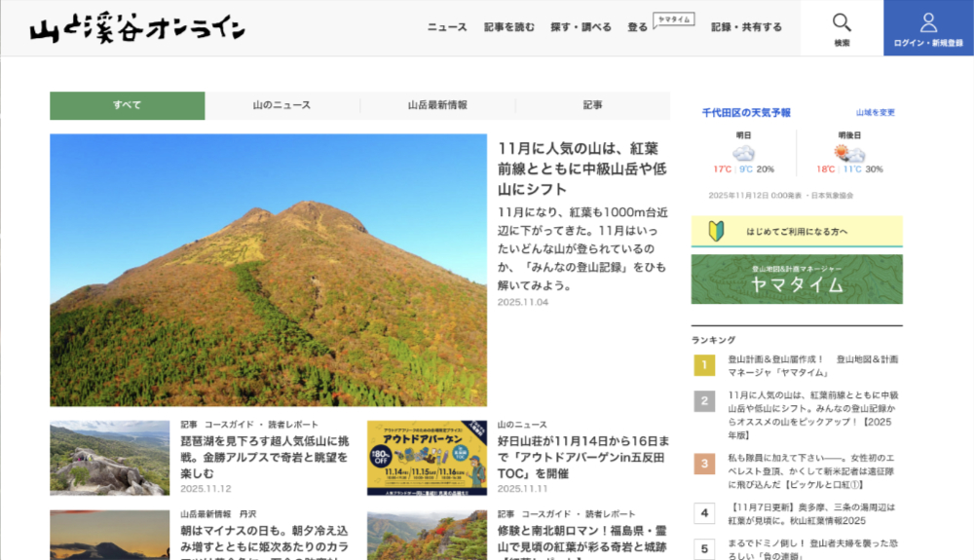The width and height of the screenshot is (974, 560).
Task: Click the yellow number 1 ranking badge
Action: pos(704,365)
